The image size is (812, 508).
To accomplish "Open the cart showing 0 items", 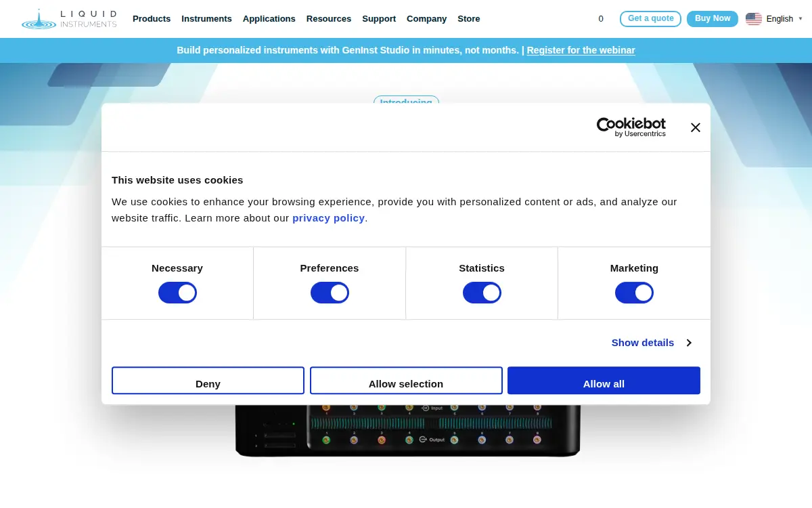I will pos(601,19).
